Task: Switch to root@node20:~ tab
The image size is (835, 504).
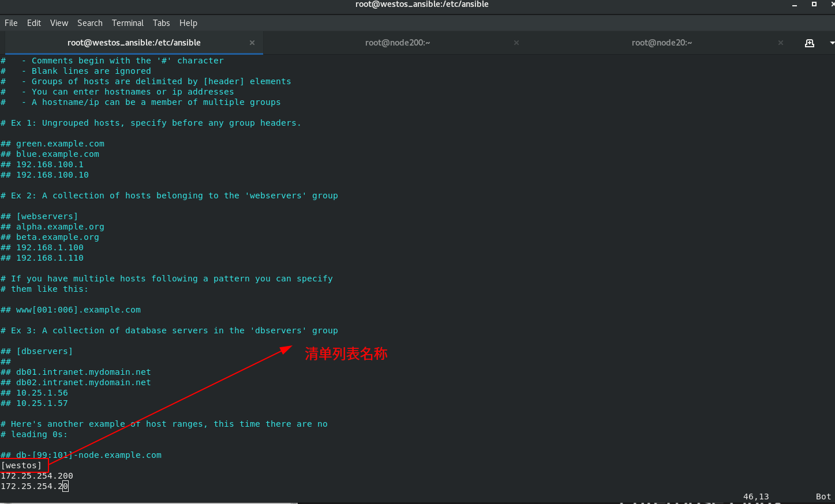Action: (x=662, y=43)
